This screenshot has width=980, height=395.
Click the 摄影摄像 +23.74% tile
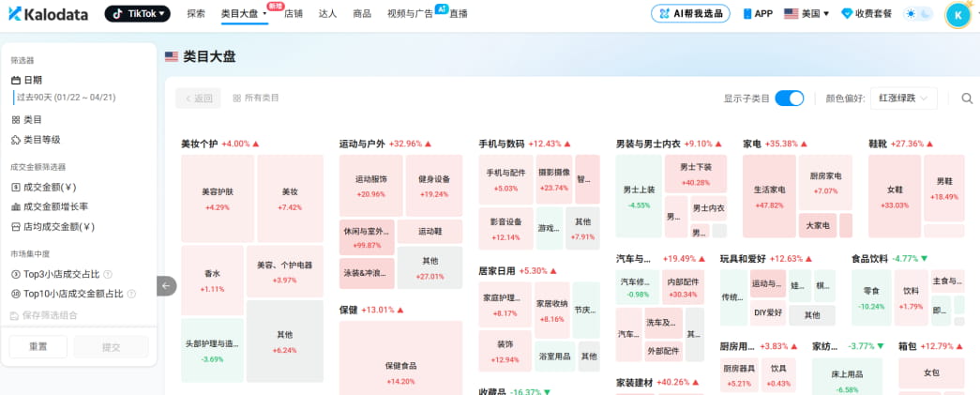pos(553,179)
